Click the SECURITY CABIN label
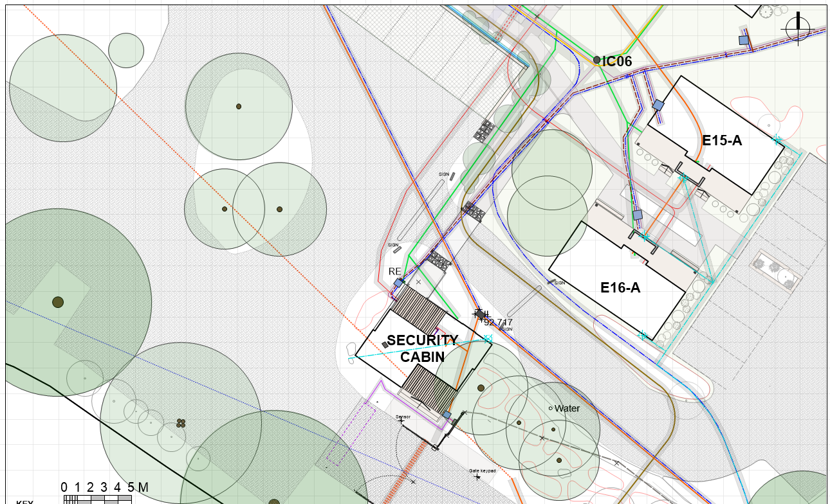This screenshot has height=504, width=830. click(x=422, y=348)
